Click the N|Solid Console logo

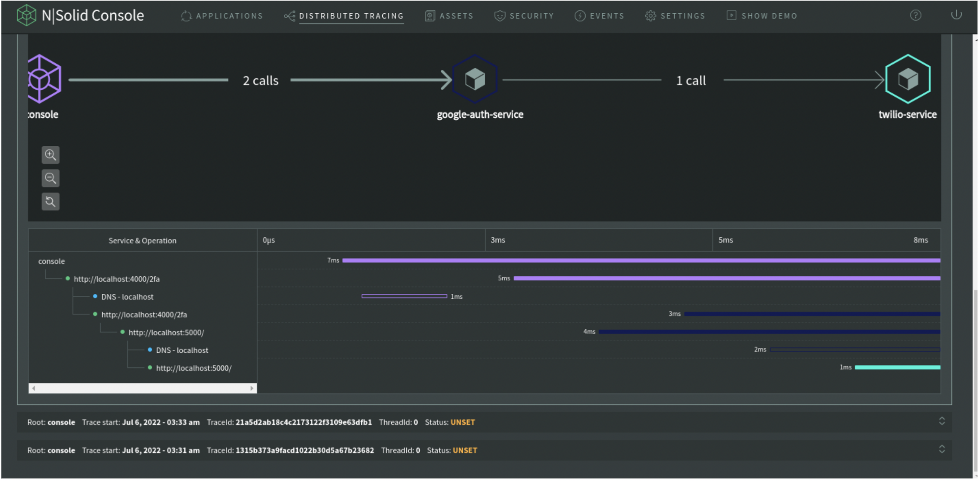[80, 16]
